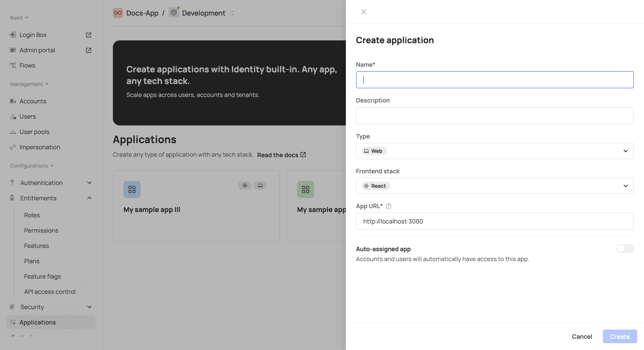Open the Type dropdown showing Web
The width and height of the screenshot is (644, 350).
(494, 151)
